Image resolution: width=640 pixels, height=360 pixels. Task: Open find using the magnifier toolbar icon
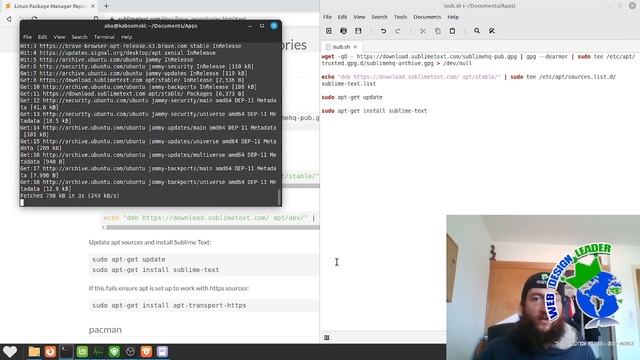(477, 31)
